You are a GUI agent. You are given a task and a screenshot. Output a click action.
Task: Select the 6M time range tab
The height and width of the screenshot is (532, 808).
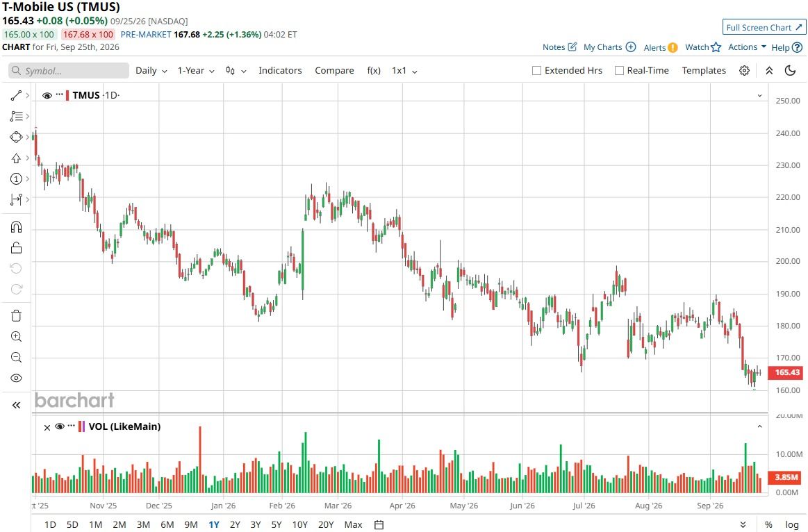click(x=167, y=525)
